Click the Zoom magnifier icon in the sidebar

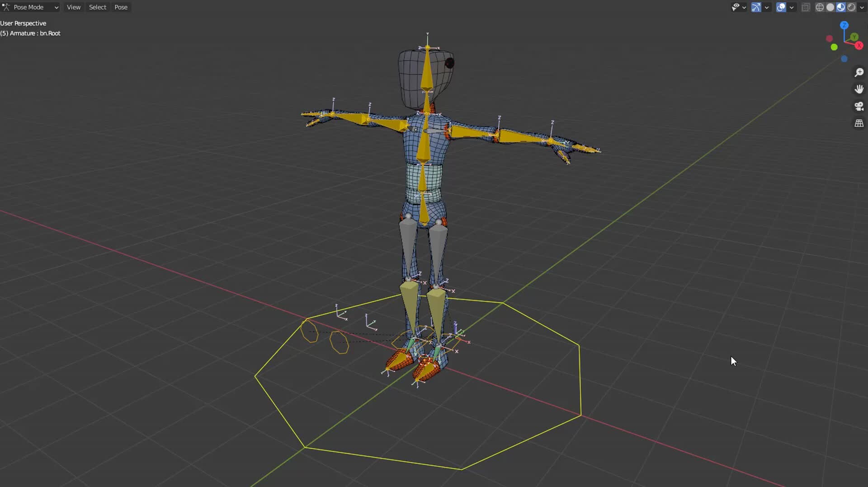[x=859, y=72]
